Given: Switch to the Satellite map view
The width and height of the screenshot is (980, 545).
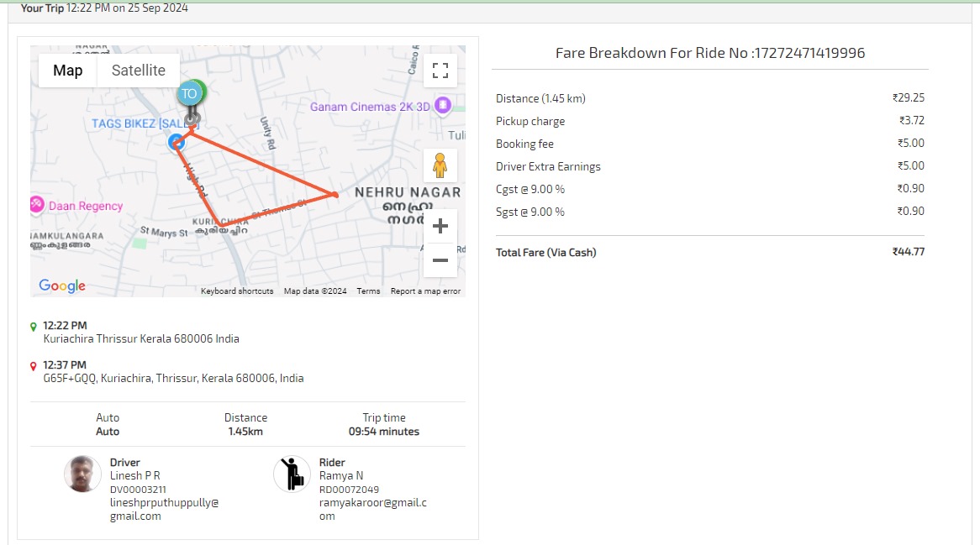Looking at the screenshot, I should [139, 71].
